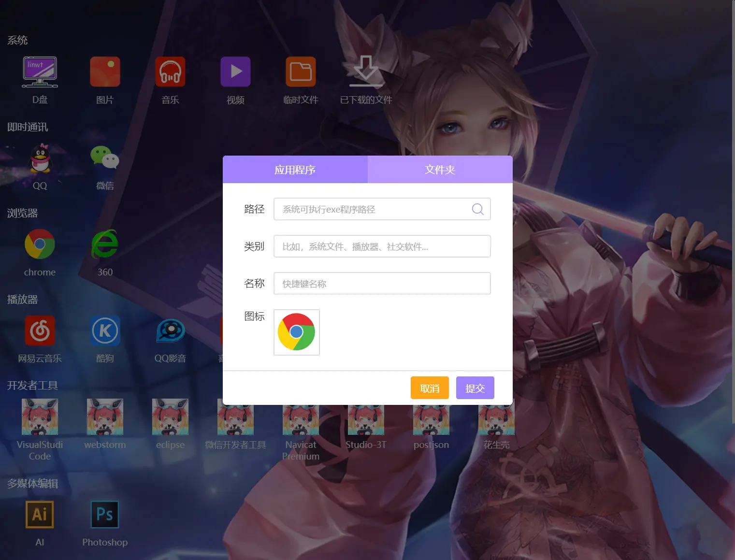The height and width of the screenshot is (560, 735).
Task: Click the 取消 cancel button
Action: (x=430, y=388)
